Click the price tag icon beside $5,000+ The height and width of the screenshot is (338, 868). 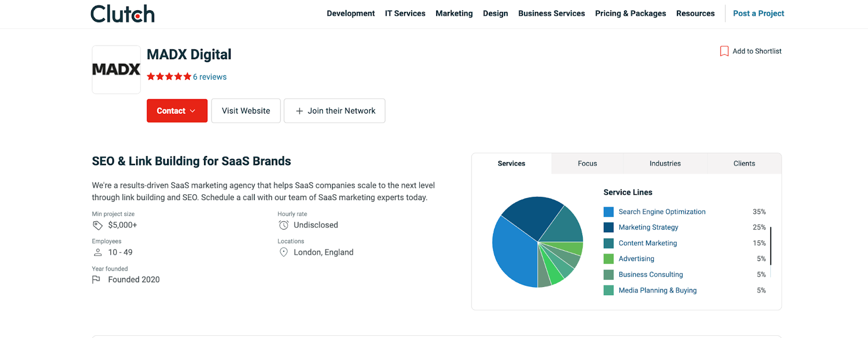[98, 225]
